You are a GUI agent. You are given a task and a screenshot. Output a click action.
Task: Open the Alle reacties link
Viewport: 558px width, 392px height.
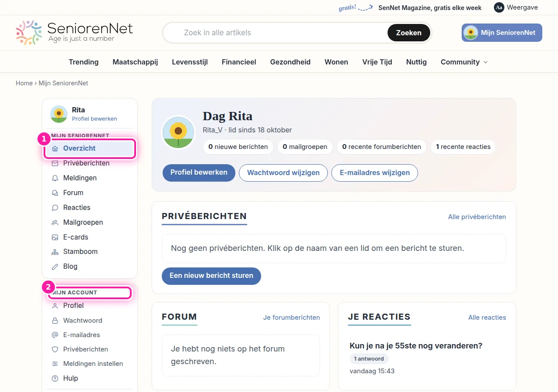[487, 318]
